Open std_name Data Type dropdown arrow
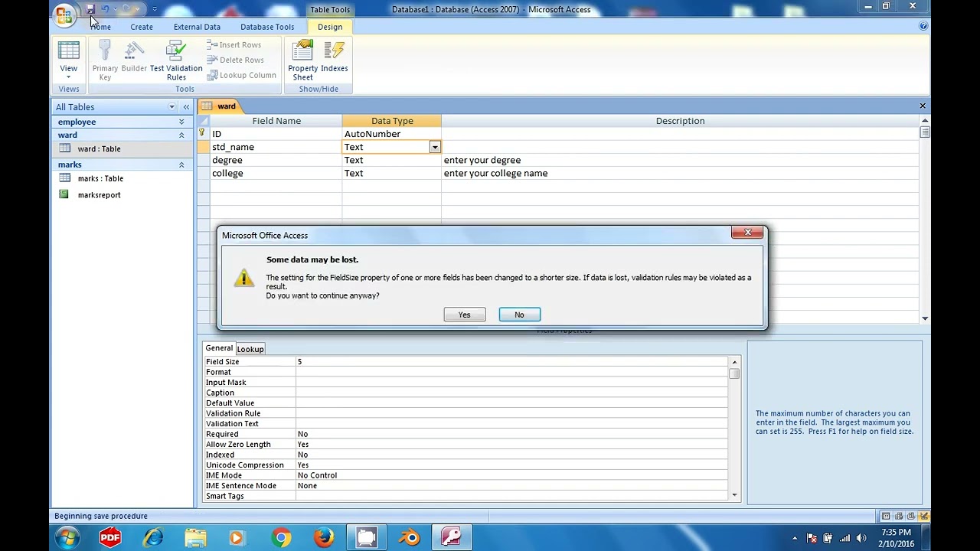The height and width of the screenshot is (551, 980). point(434,147)
